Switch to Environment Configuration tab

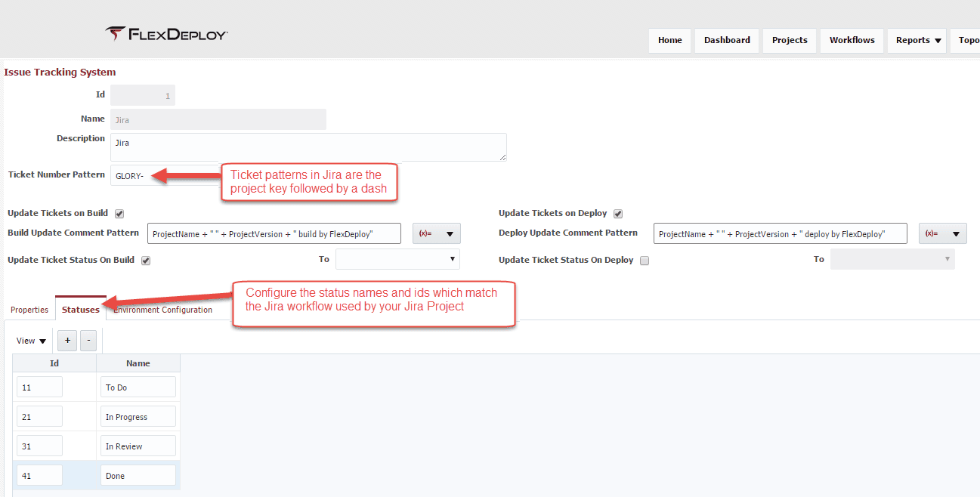pyautogui.click(x=162, y=310)
